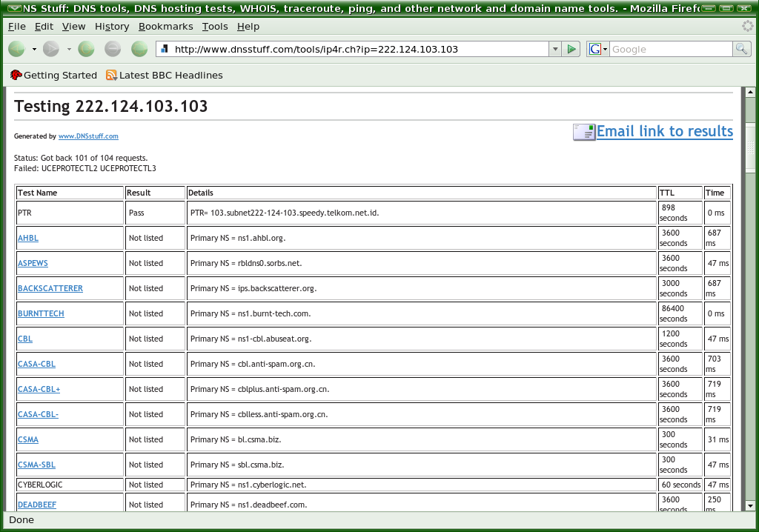This screenshot has height=532, width=759.
Task: Open the window menu icon in title bar
Action: [x=15, y=8]
